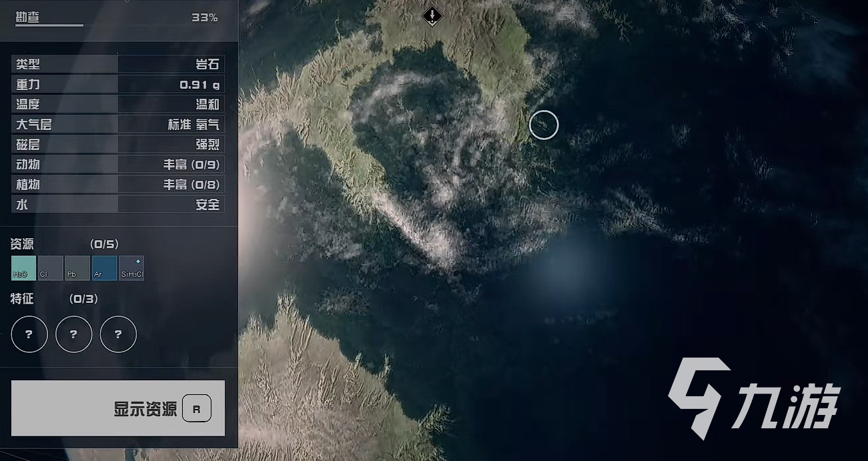Click the 33% survey percentage
This screenshot has height=461, width=868.
pos(205,17)
